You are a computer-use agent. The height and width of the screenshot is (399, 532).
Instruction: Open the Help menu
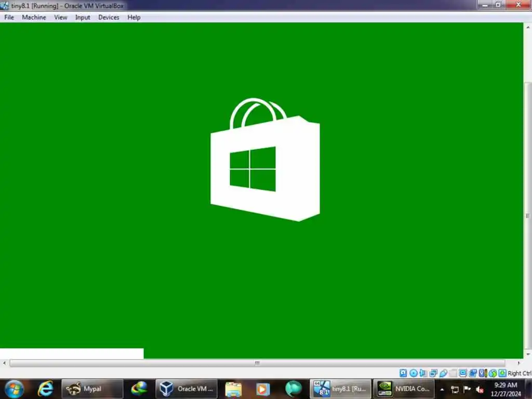[x=134, y=17]
